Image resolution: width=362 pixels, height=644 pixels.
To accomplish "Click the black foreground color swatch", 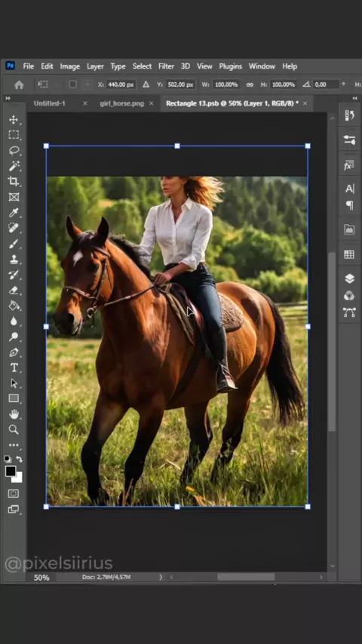I will [x=11, y=471].
